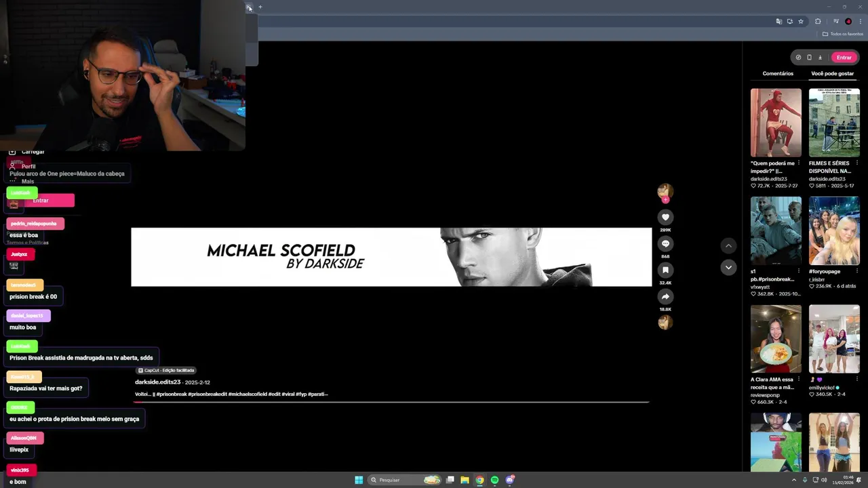Click the Michael Scofield video banner
The width and height of the screenshot is (868, 488).
(391, 257)
